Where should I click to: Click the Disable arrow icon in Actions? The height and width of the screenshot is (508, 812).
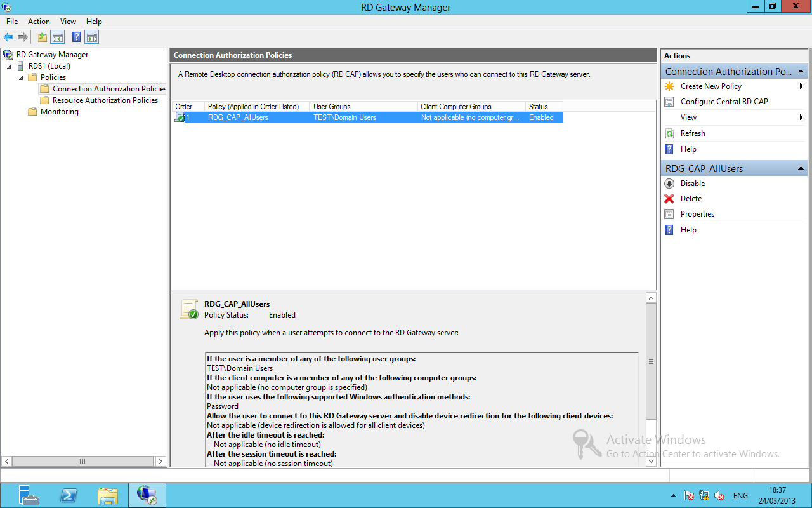tap(669, 184)
